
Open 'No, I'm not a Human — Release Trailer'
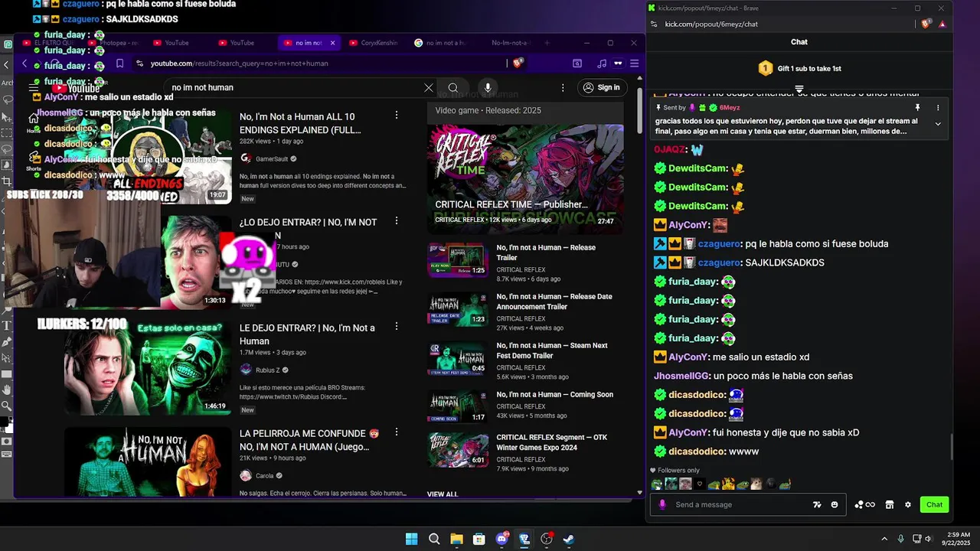pyautogui.click(x=546, y=253)
